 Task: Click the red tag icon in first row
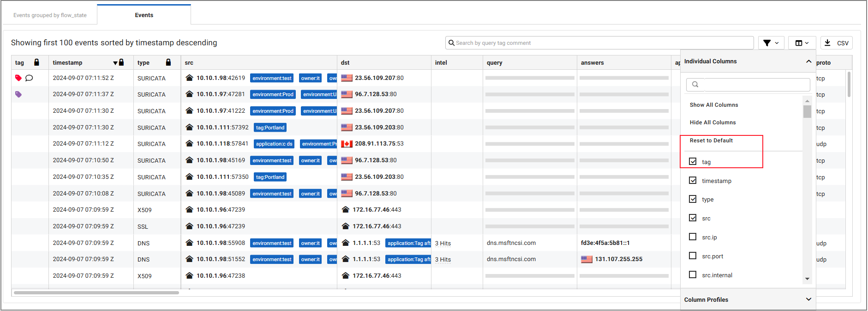pos(18,78)
